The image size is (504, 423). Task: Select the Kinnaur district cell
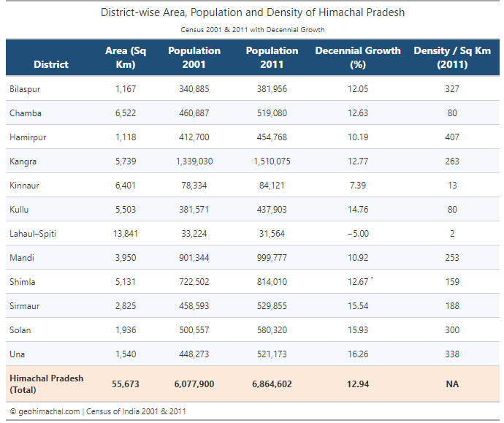pyautogui.click(x=25, y=186)
